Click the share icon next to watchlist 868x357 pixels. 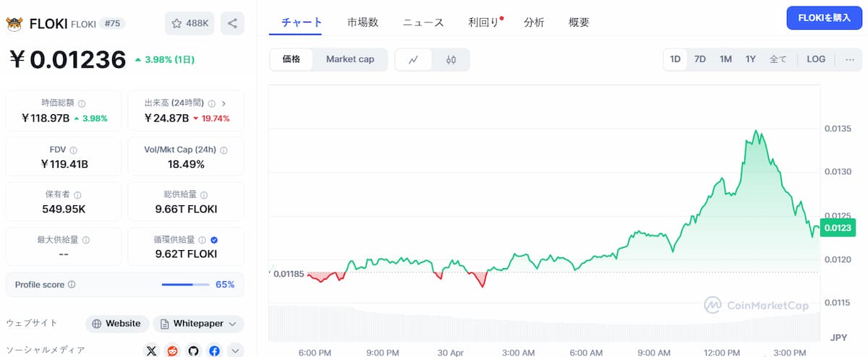click(232, 23)
